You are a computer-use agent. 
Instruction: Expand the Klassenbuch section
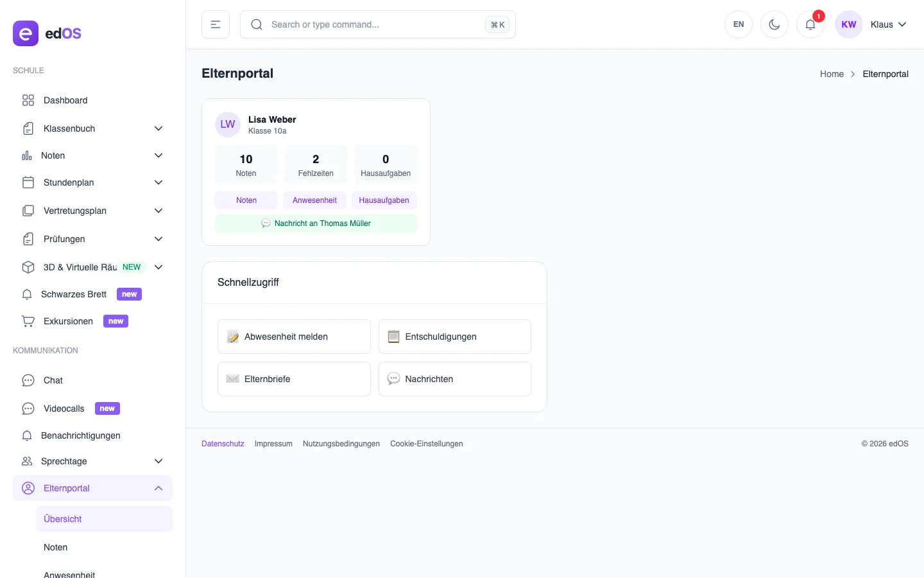point(158,128)
